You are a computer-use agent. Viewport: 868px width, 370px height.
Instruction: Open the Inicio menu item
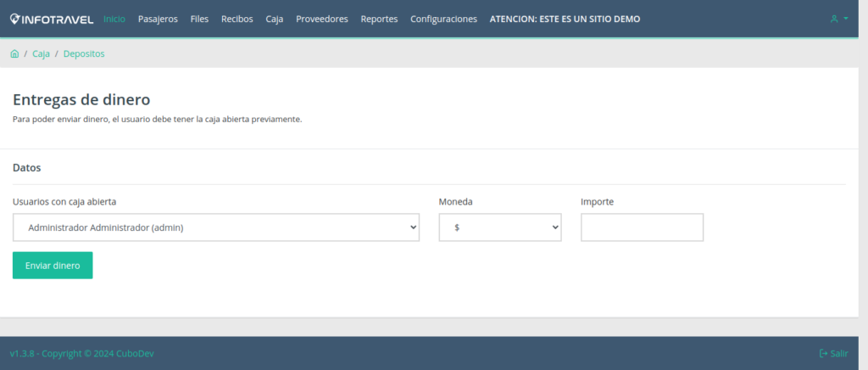114,19
